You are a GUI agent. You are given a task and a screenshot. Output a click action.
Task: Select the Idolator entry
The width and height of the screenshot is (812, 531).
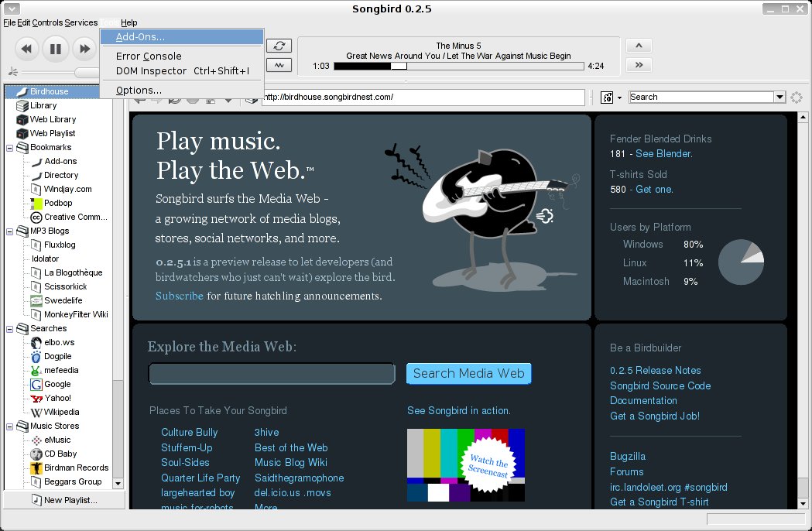(46, 259)
